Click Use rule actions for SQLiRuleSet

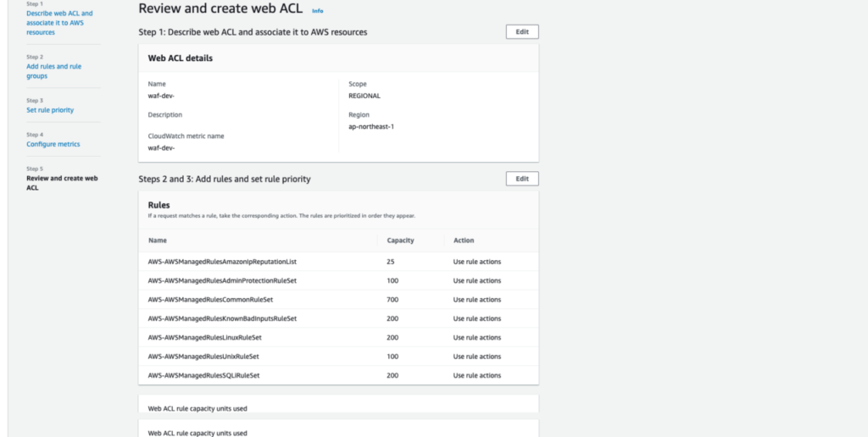[x=477, y=375]
